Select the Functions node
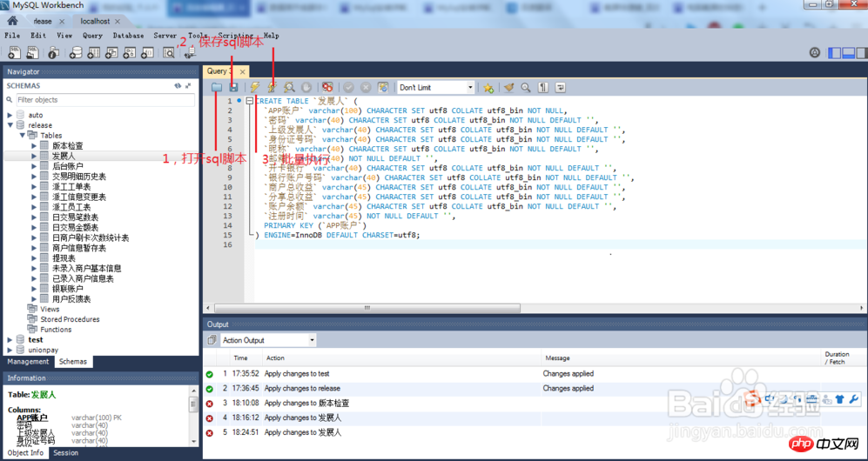 tap(56, 330)
